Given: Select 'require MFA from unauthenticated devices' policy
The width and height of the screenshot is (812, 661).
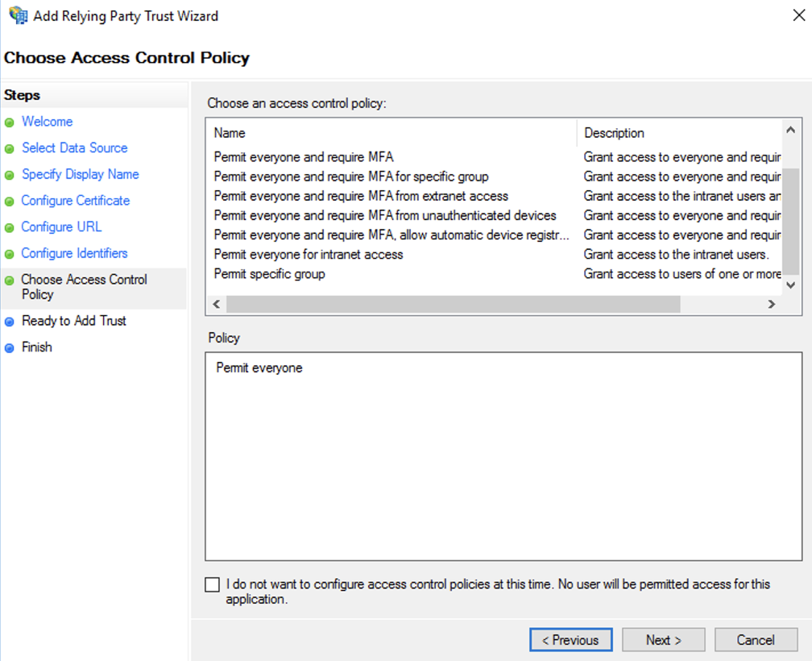Looking at the screenshot, I should 385,215.
